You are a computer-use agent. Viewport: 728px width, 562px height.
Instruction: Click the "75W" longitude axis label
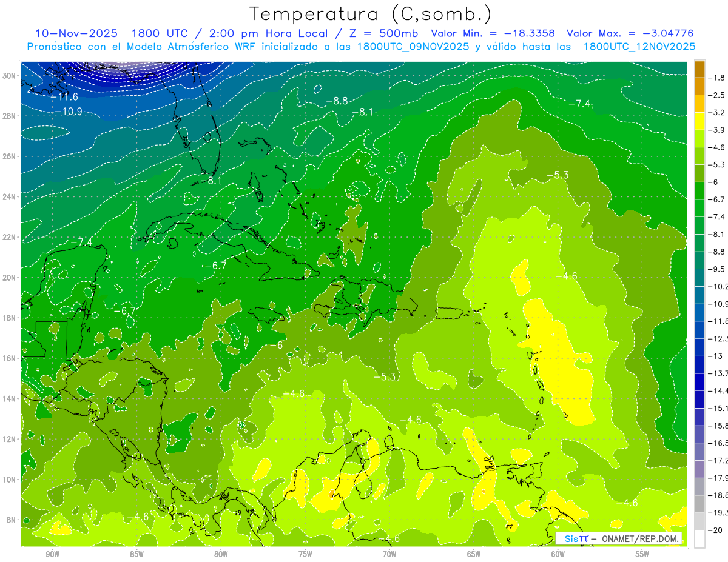pos(305,554)
